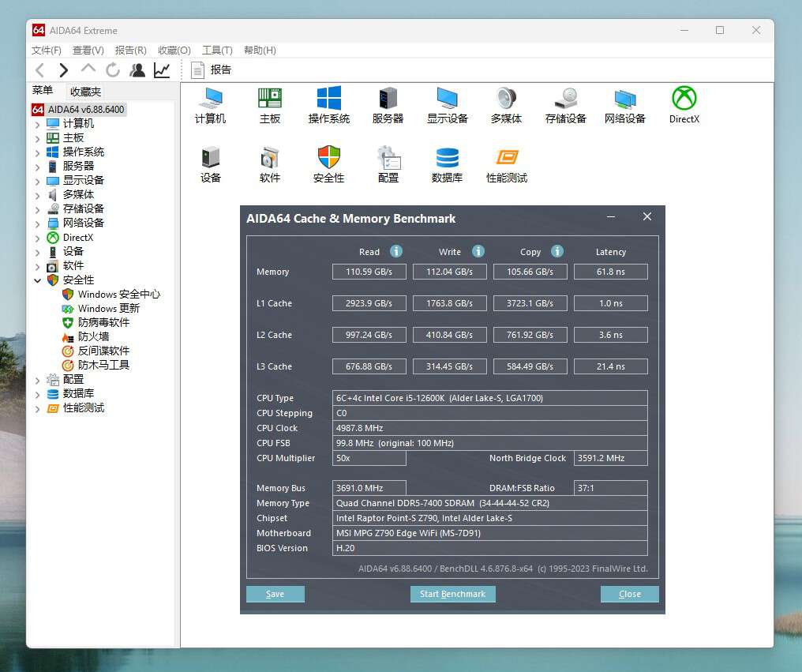Screen dimensions: 802x672
Task: Collapse the 安全性 tree branch
Action: click(x=37, y=280)
